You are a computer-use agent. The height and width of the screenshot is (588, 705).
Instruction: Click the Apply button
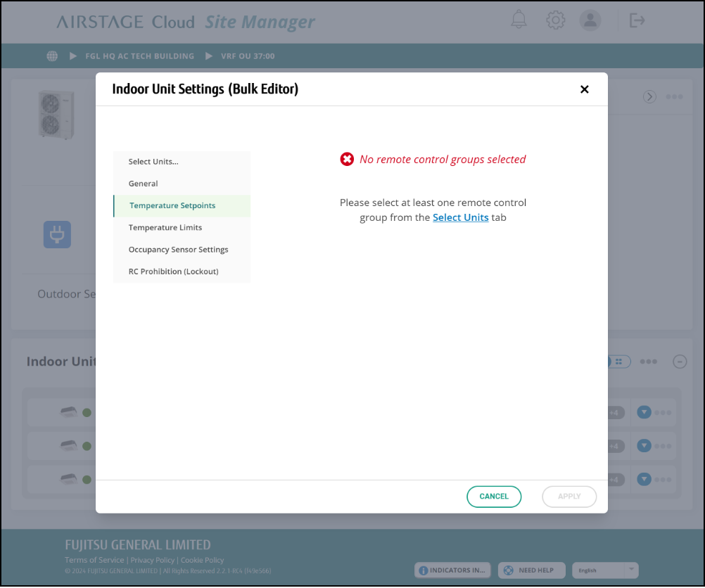(569, 497)
